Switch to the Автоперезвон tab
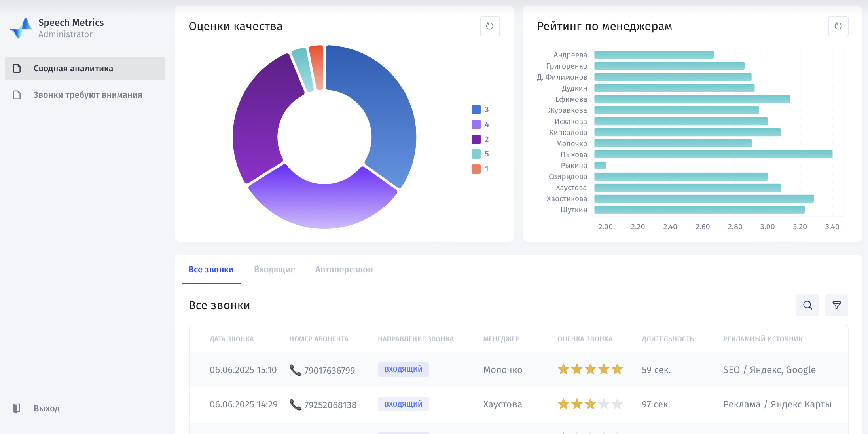This screenshot has height=434, width=868. 344,270
